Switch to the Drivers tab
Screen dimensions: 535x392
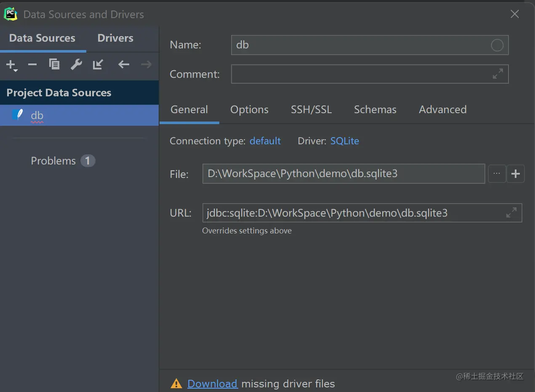pos(115,38)
